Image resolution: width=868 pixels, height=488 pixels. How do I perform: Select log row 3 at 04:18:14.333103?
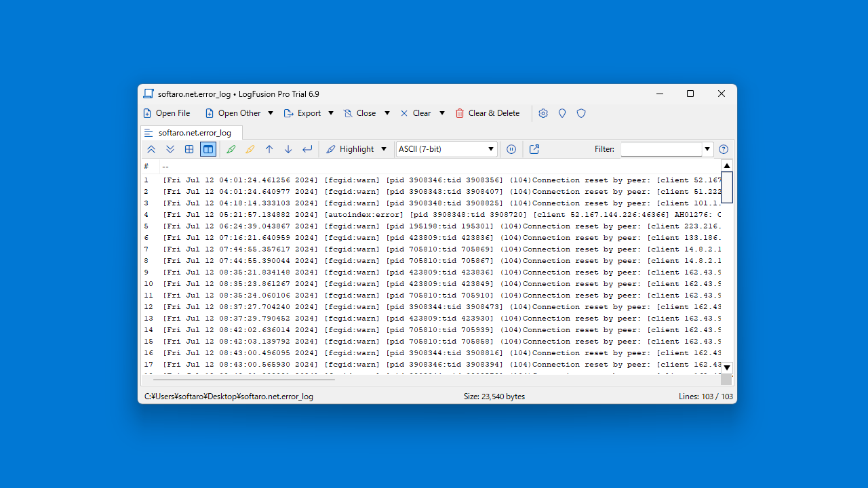(x=431, y=203)
